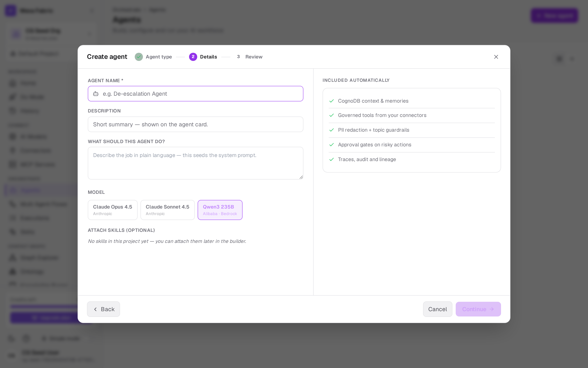Jump to the Agent type step
This screenshot has height=368, width=588.
(153, 57)
